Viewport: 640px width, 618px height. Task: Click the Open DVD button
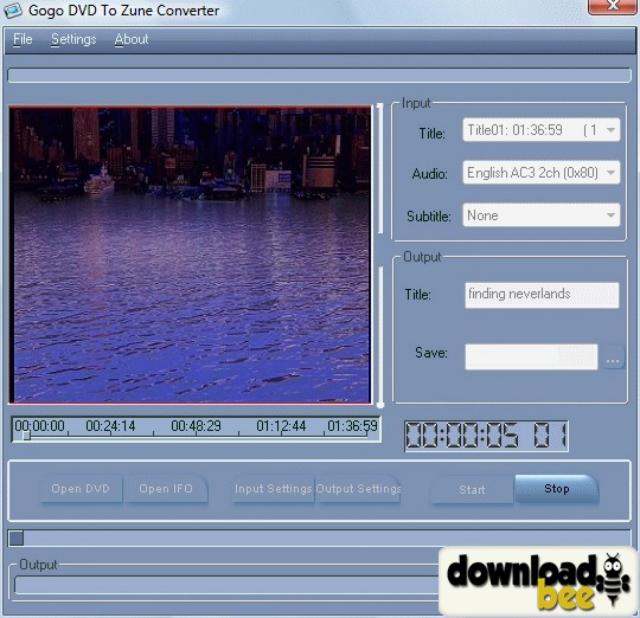[81, 489]
